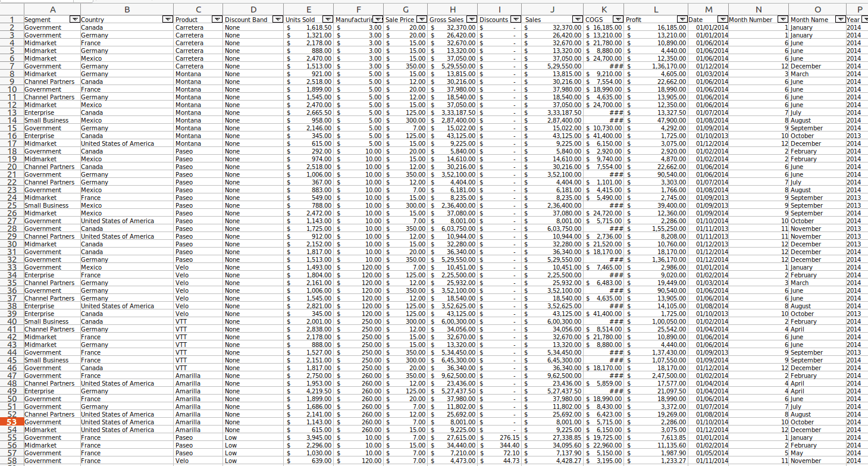Click the 'Month Name' header cell text
The width and height of the screenshot is (868, 466).
(x=809, y=20)
